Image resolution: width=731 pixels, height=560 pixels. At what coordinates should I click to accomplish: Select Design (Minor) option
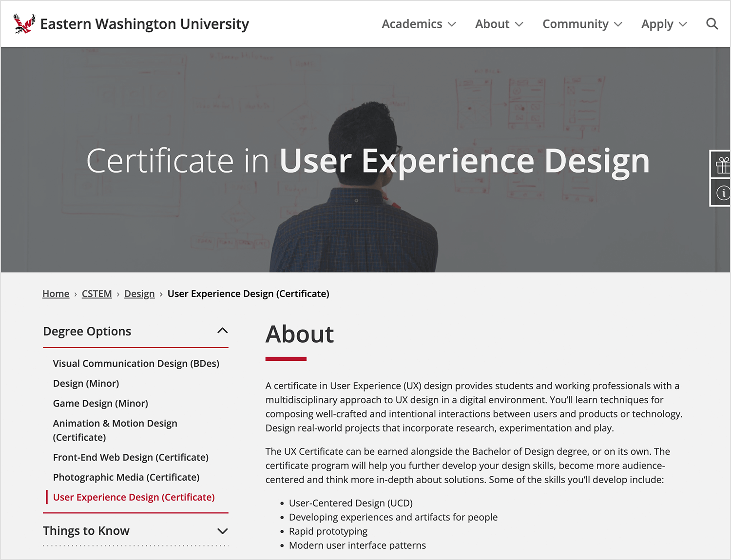pos(86,383)
